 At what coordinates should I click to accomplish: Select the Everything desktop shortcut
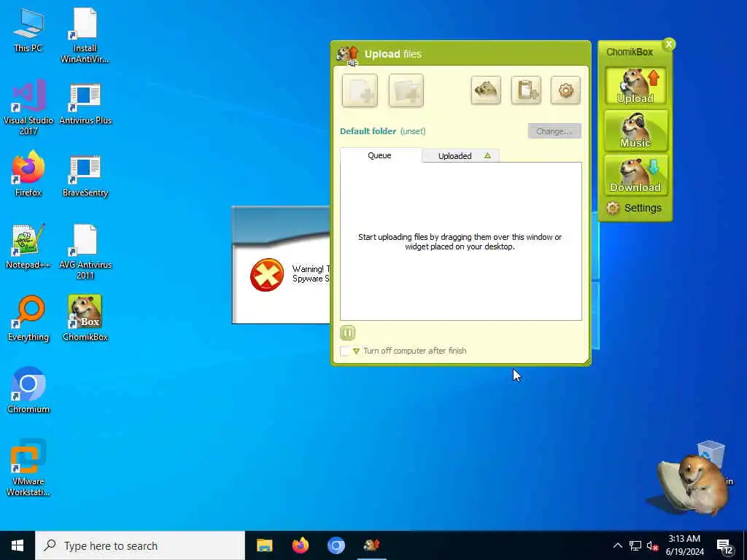pyautogui.click(x=28, y=319)
